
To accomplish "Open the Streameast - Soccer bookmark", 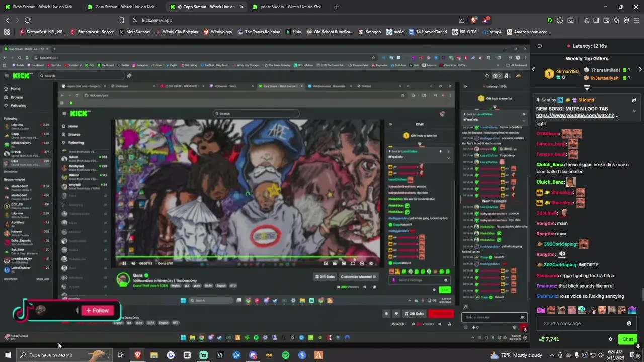I will click(x=93, y=32).
